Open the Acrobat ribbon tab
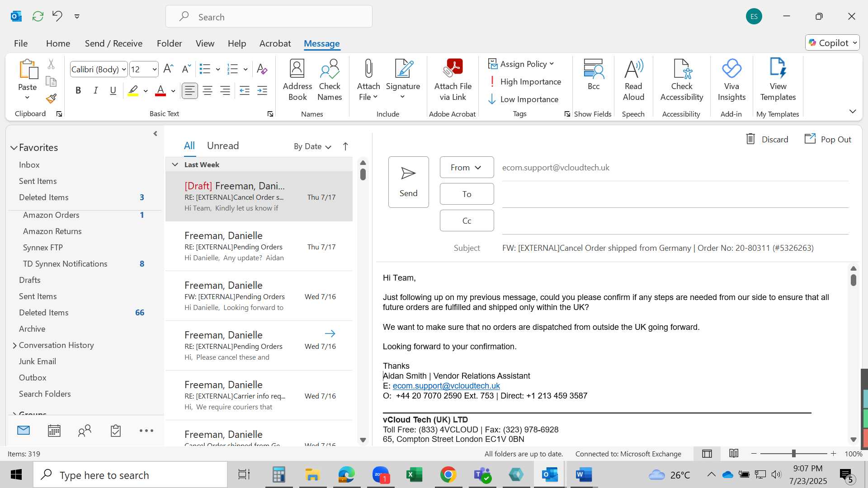The image size is (868, 488). click(x=275, y=43)
